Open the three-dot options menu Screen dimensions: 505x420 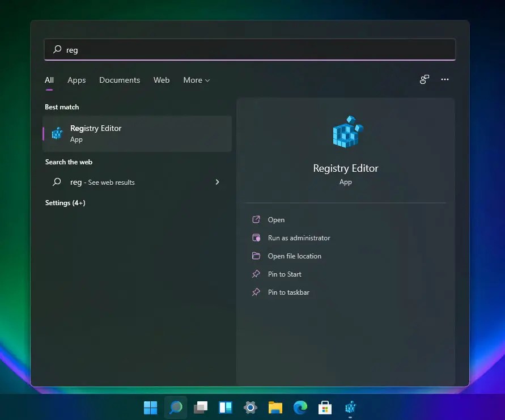445,79
